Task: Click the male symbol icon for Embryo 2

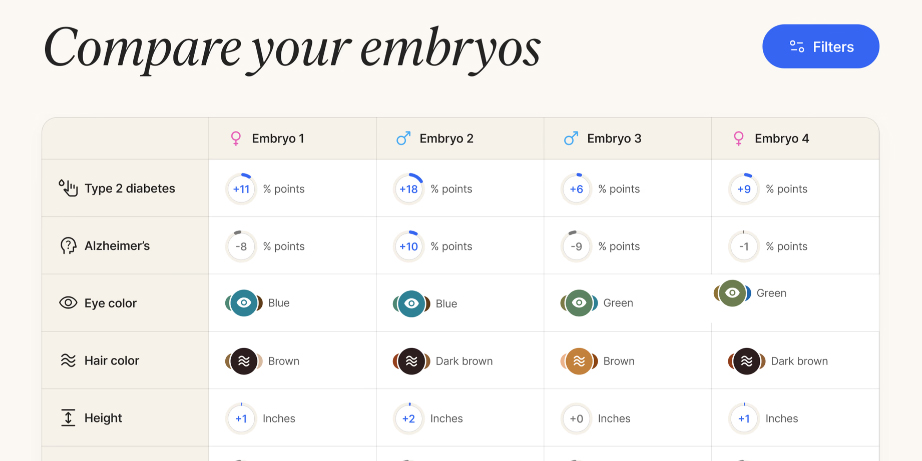Action: pyautogui.click(x=403, y=139)
